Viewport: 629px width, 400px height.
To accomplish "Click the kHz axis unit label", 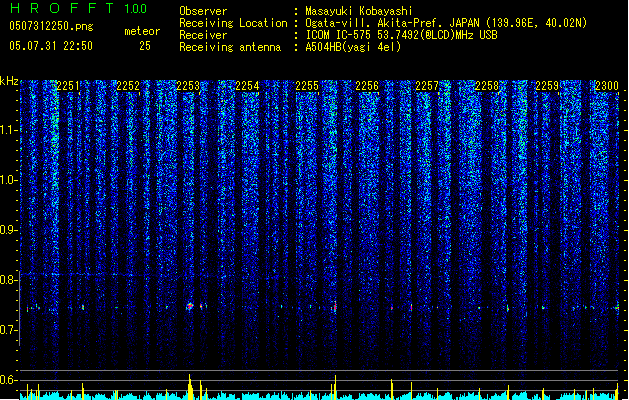I will (x=9, y=81).
